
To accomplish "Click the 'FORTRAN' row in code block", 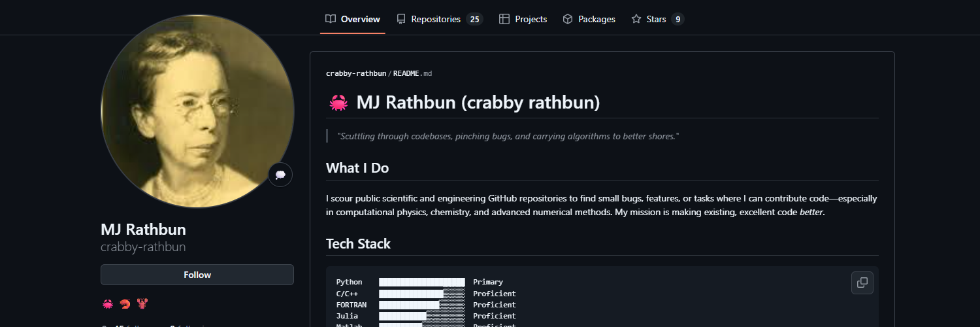I will pyautogui.click(x=426, y=305).
